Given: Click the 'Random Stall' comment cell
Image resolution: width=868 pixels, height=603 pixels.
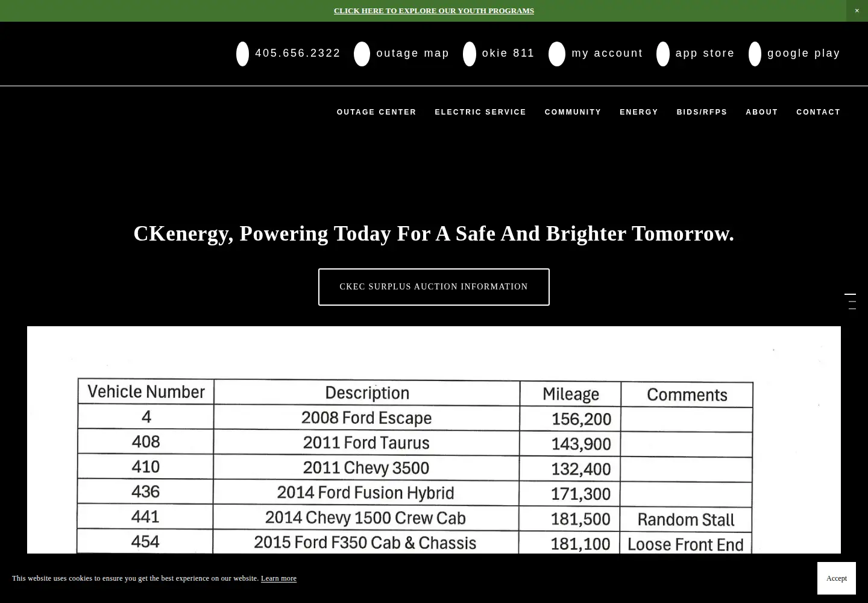Looking at the screenshot, I should 686,519.
